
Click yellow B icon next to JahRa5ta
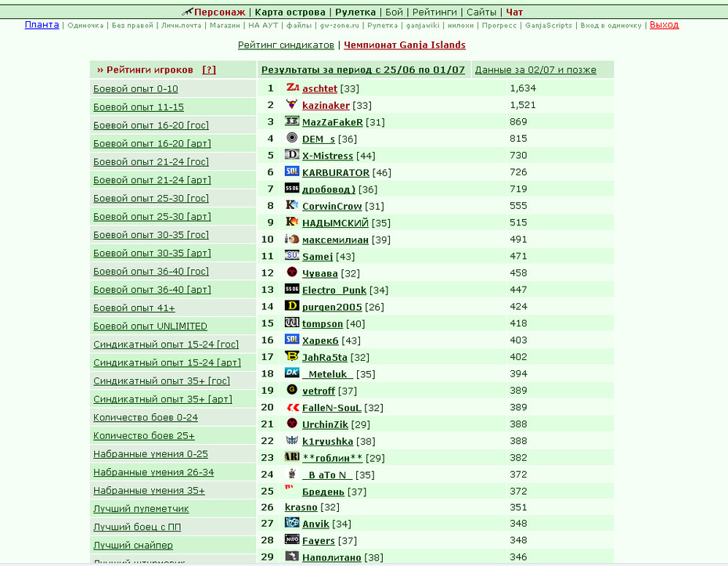292,356
